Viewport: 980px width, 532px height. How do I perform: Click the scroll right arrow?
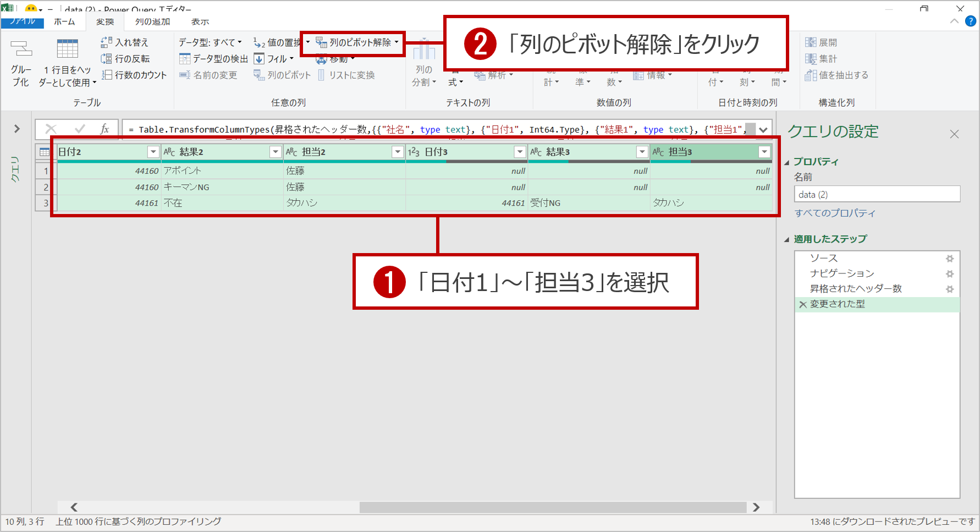tap(756, 507)
